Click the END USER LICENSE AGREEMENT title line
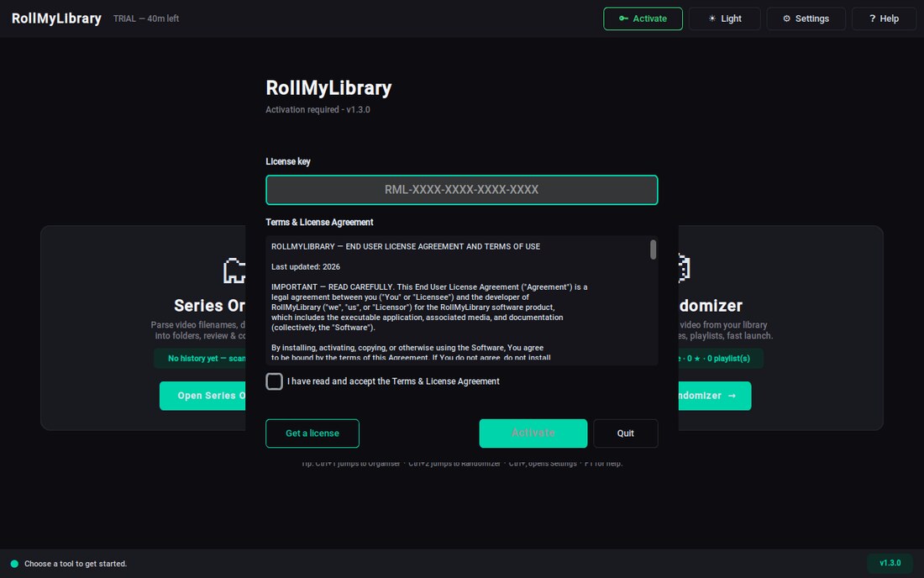Viewport: 924px width, 578px height. pos(406,247)
